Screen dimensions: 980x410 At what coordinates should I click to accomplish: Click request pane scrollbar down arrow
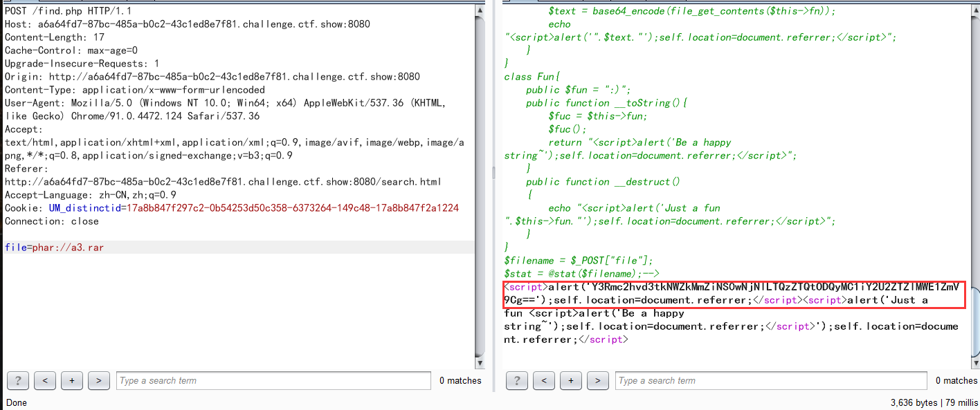481,363
